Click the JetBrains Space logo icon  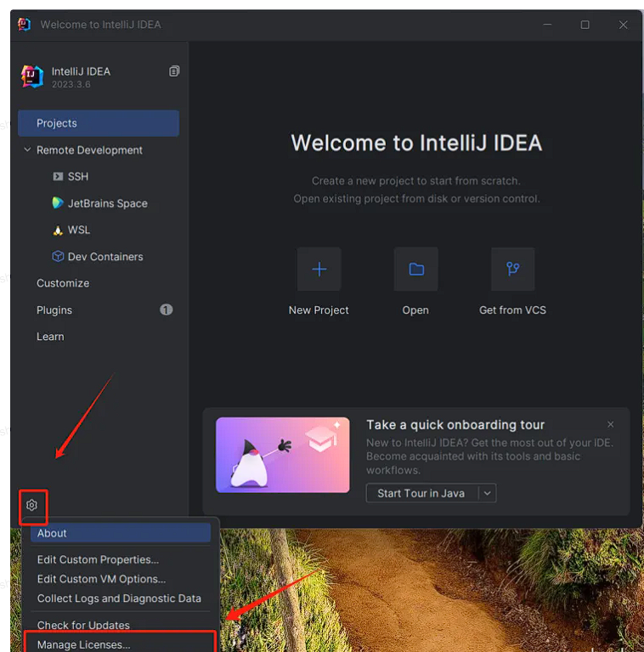(58, 203)
